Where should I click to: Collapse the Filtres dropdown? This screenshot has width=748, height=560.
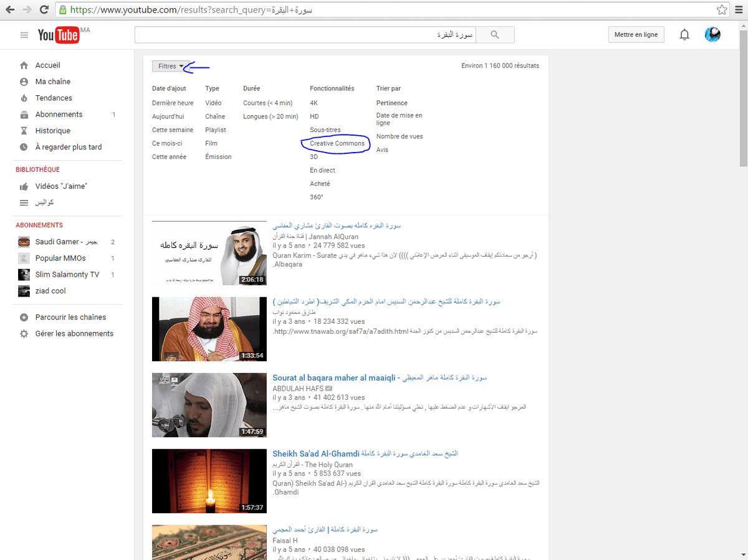[171, 66]
